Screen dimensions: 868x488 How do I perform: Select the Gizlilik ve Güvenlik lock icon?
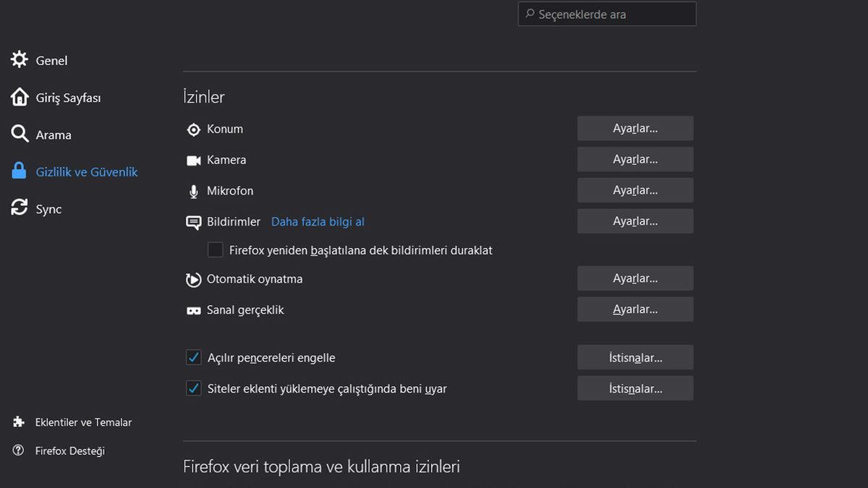point(19,171)
